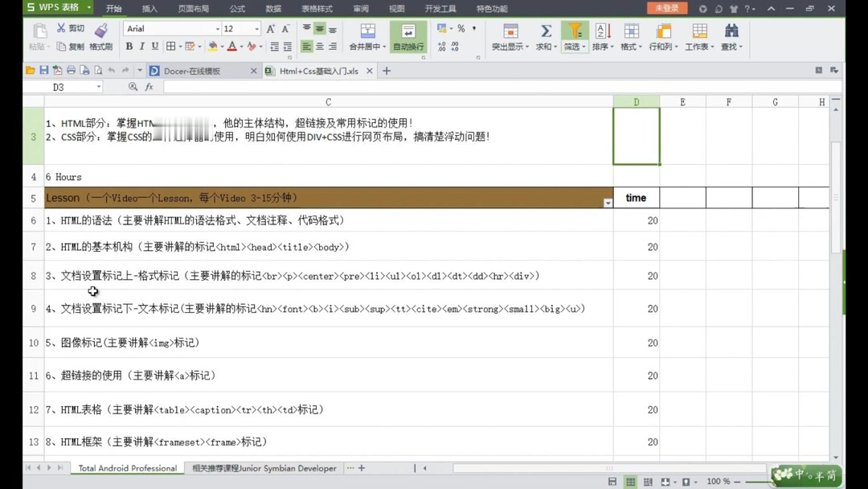The image size is (868, 489).
Task: Apply the Format Painter tool
Action: point(102,34)
